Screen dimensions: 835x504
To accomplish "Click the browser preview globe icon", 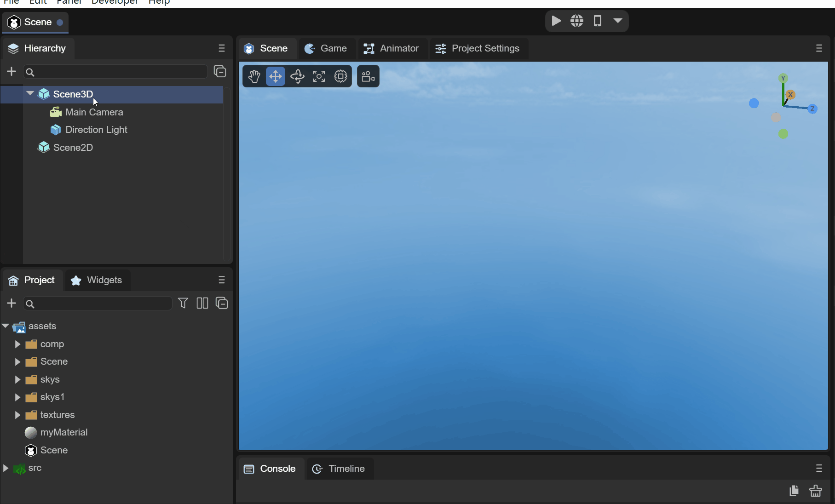I will point(577,21).
